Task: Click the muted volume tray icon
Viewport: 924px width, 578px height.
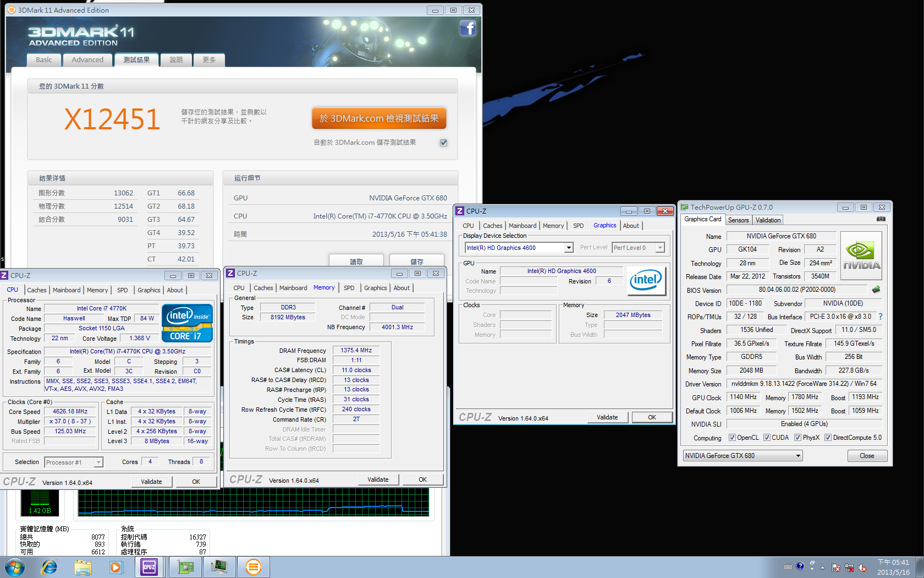Action: click(862, 568)
